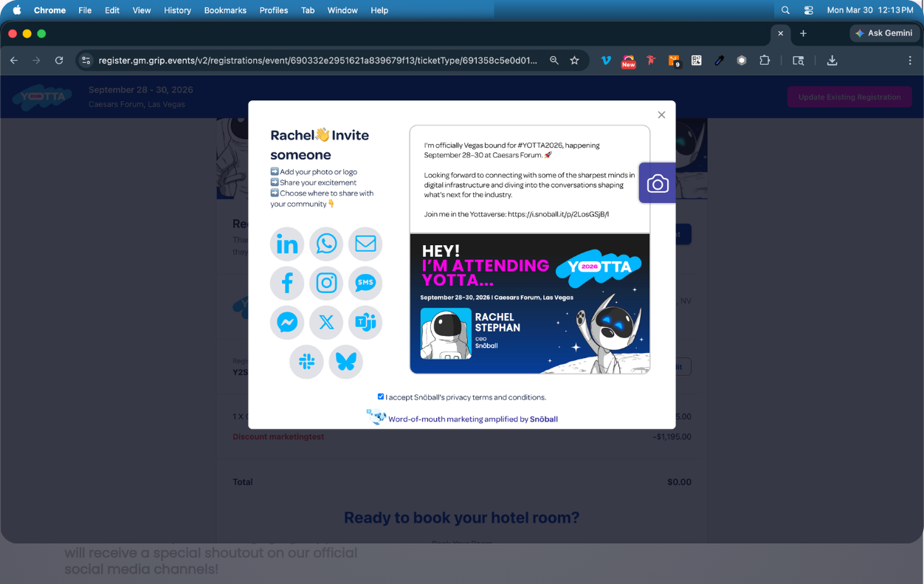Viewport: 924px width, 584px height.
Task: Open the Vimeo extension
Action: 606,61
